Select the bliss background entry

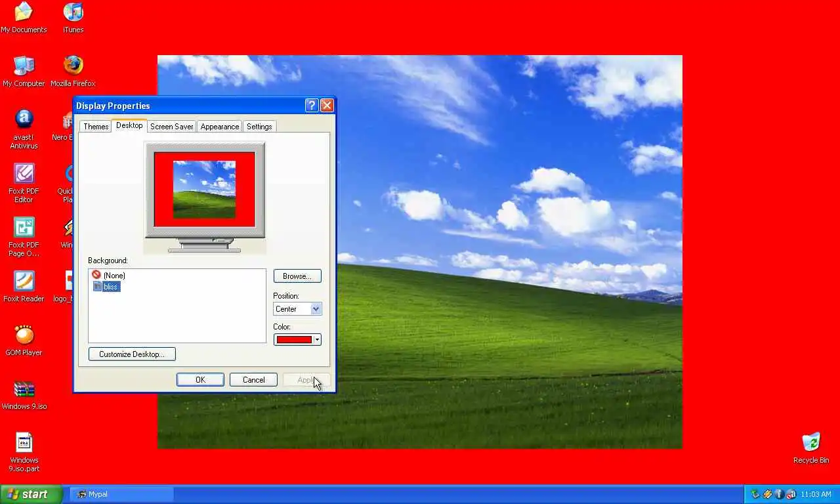coord(106,287)
